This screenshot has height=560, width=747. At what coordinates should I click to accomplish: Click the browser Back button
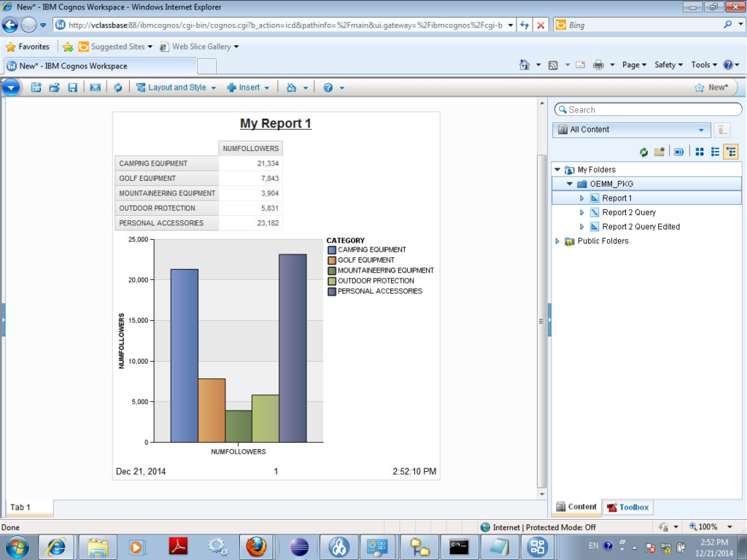pyautogui.click(x=10, y=25)
